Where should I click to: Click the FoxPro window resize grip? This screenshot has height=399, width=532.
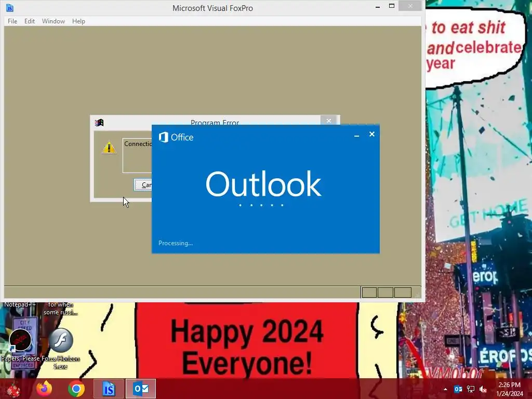(418, 295)
